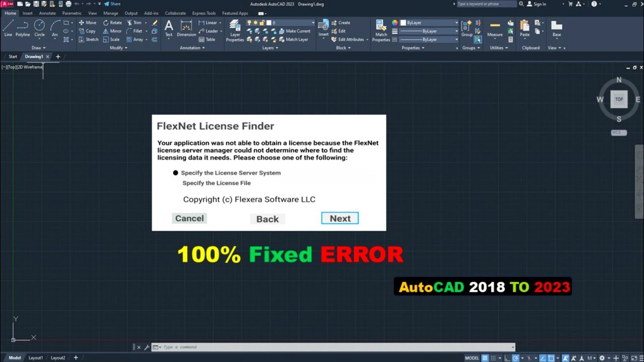Viewport: 644px width, 362px height.
Task: Expand the Annotation panel
Action: (192, 48)
